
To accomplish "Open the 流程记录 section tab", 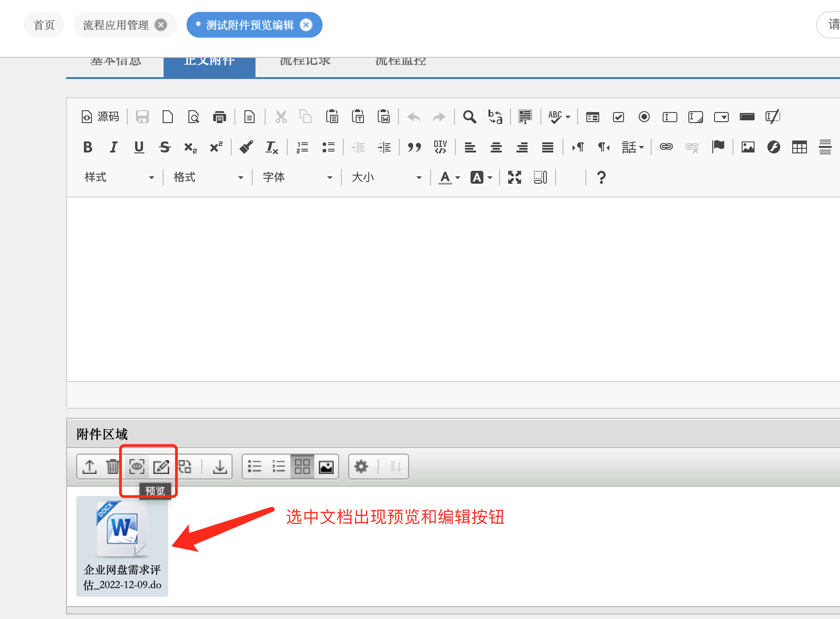I will pos(305,62).
